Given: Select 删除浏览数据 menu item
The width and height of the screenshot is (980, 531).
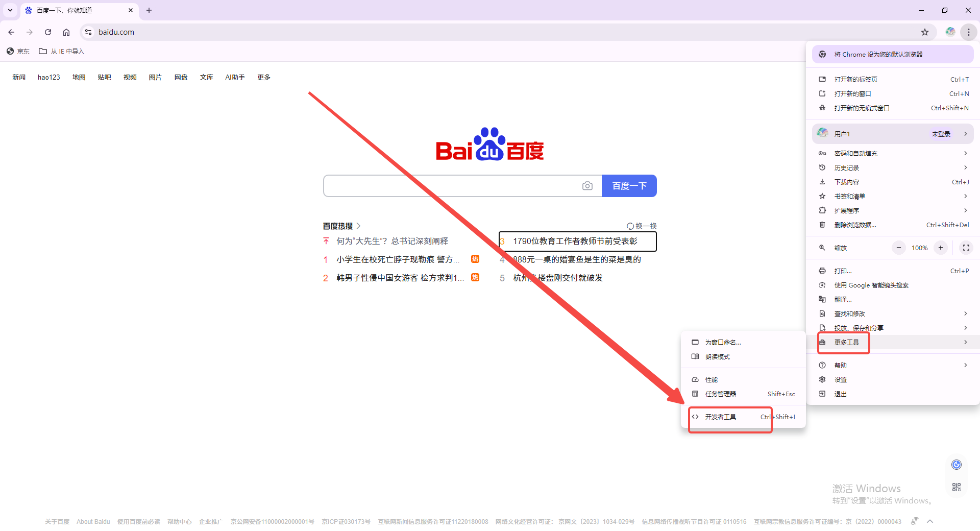Looking at the screenshot, I should [893, 225].
